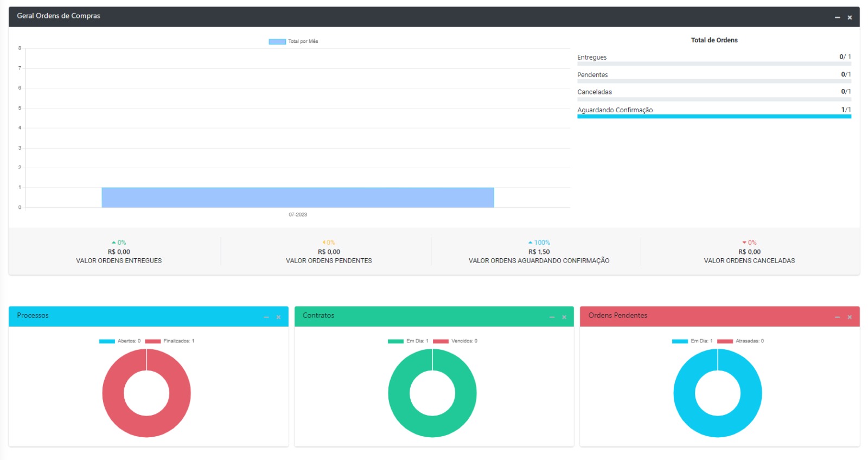Toggle the Abertos legend in Processos

(120, 341)
